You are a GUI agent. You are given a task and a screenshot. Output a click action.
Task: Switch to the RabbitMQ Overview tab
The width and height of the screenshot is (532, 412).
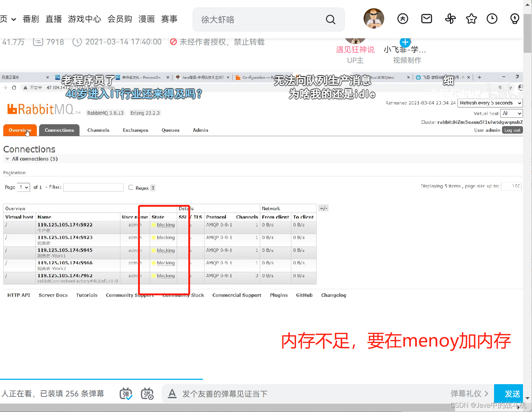click(x=20, y=130)
